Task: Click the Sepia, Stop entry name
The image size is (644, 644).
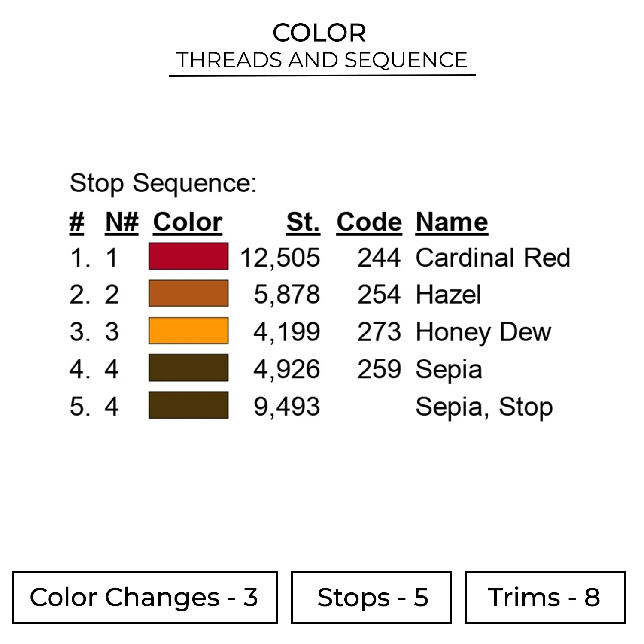Action: tap(484, 407)
